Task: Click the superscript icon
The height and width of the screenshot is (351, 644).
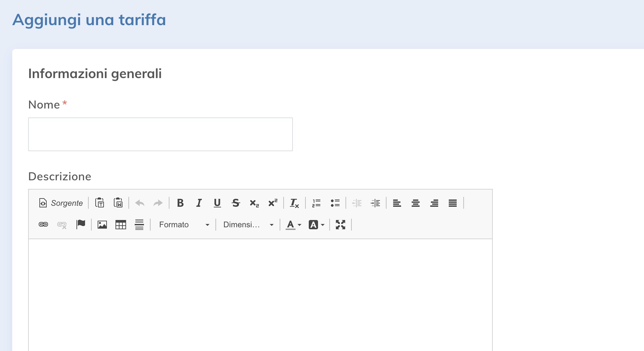Action: (273, 203)
